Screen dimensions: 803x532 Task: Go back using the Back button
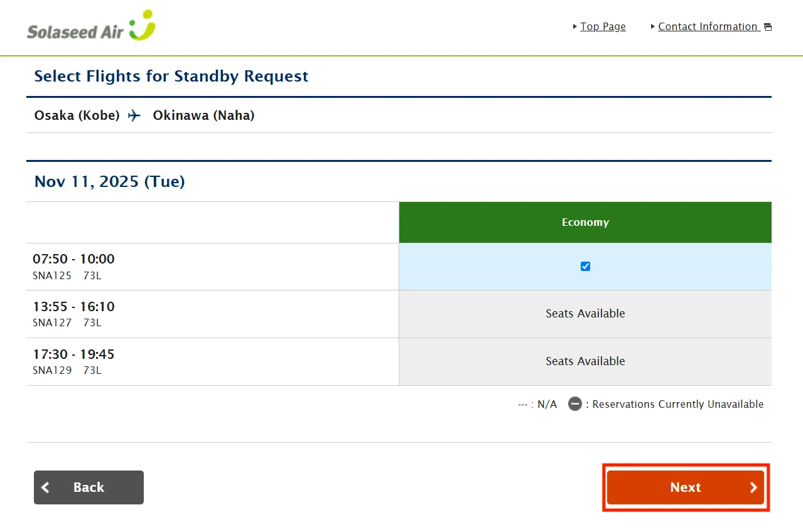(89, 487)
